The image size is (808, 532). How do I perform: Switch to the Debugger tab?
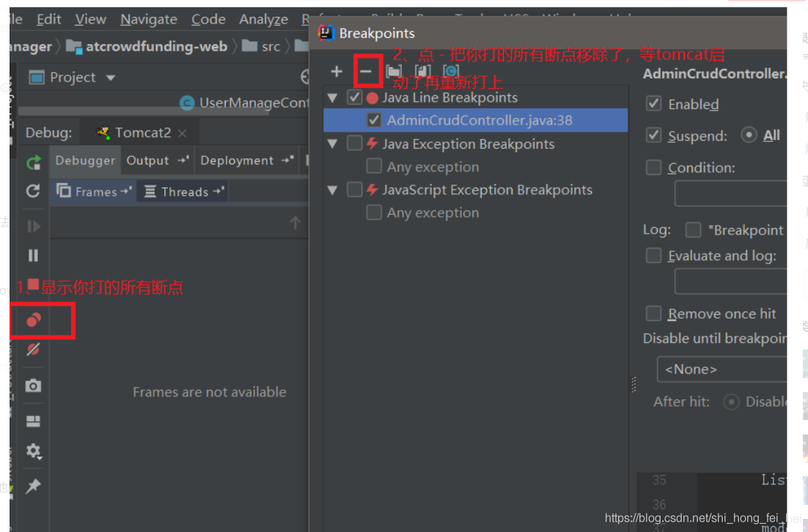[x=86, y=160]
